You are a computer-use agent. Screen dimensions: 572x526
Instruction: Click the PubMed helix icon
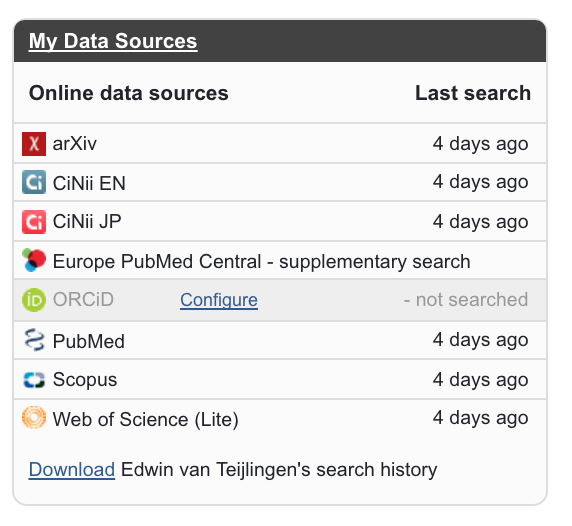tap(34, 340)
